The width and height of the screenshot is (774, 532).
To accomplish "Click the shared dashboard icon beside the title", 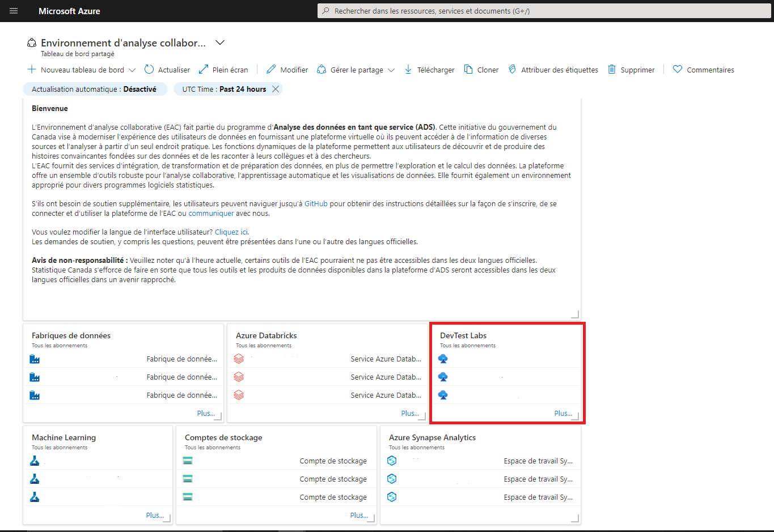I will [32, 43].
